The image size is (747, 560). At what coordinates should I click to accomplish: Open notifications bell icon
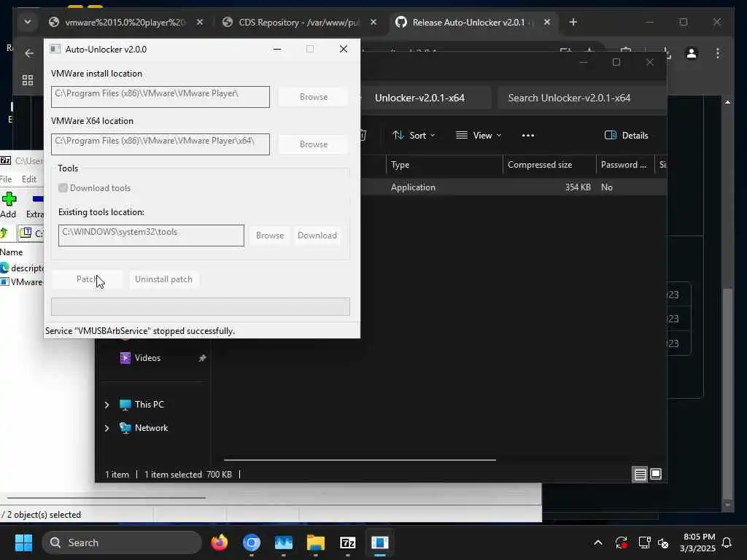coord(727,542)
